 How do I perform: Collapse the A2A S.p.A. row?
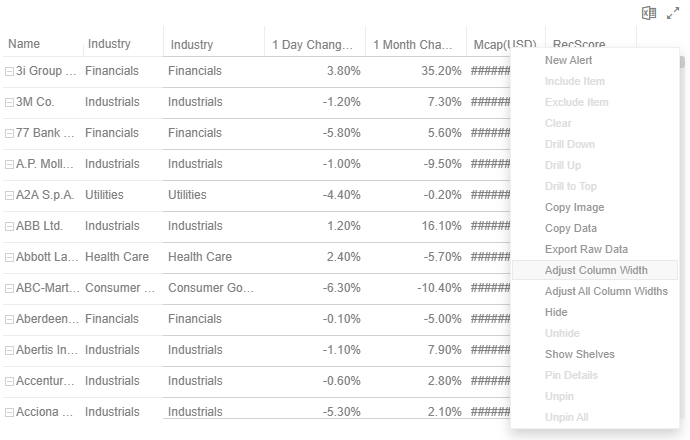point(9,195)
